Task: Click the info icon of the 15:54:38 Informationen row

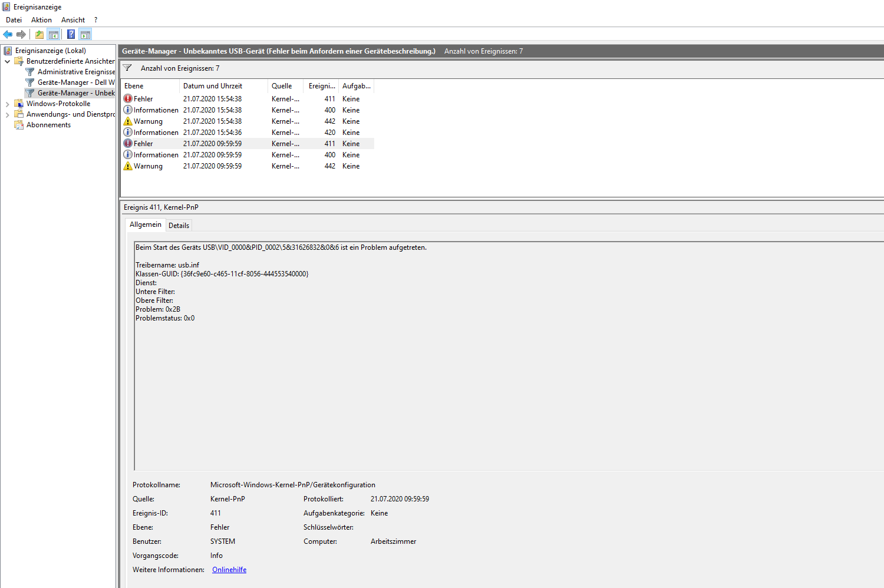Action: click(128, 110)
